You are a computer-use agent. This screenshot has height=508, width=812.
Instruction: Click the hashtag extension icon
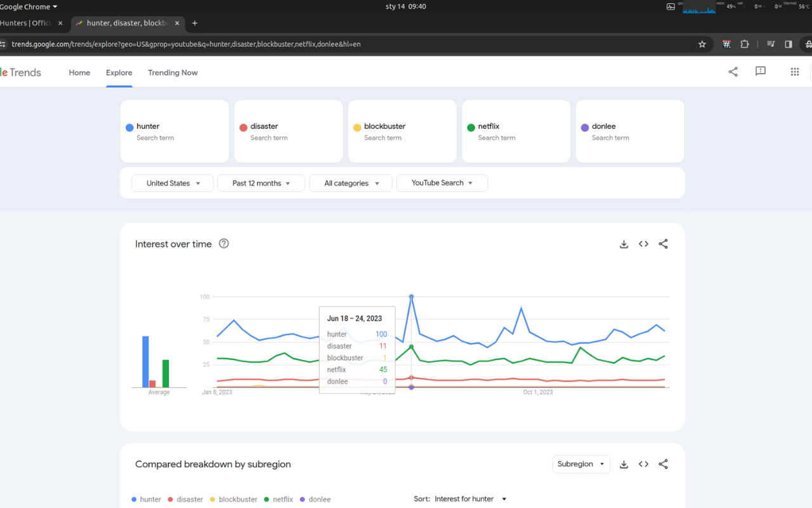coord(727,44)
